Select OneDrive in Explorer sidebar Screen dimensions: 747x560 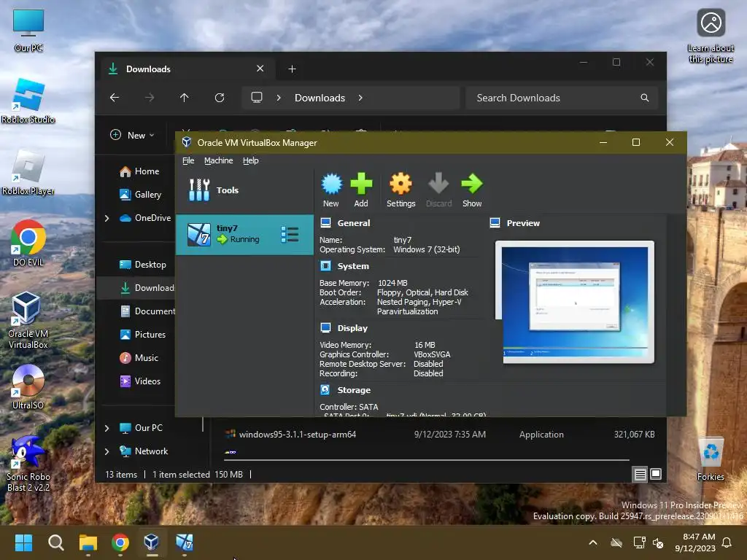145,217
